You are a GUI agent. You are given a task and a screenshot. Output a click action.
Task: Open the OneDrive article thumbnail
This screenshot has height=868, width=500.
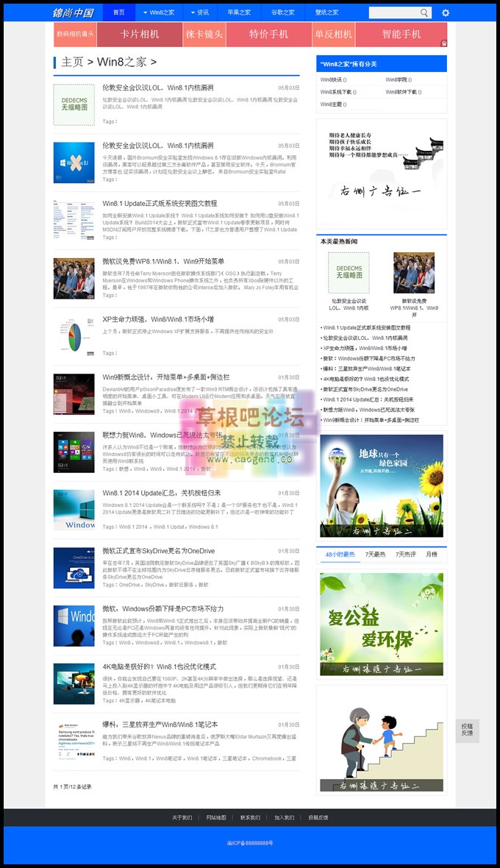74,568
